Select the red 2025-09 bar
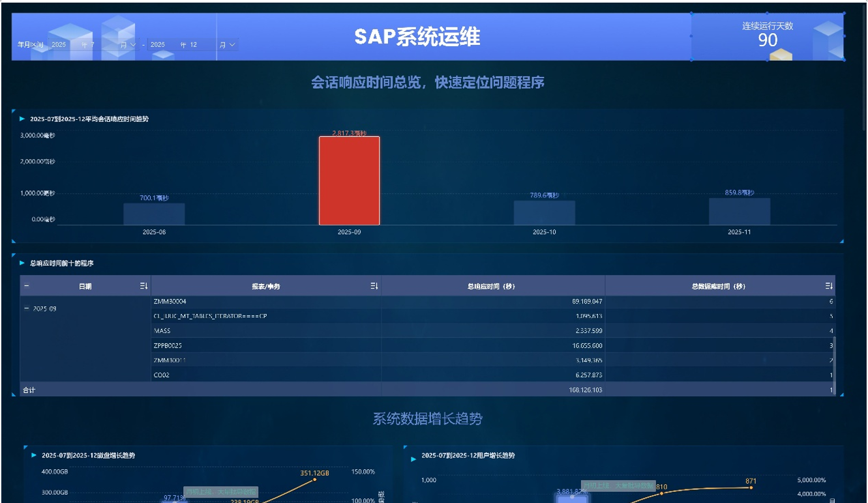Viewport: 868px width, 503px height. click(349, 180)
